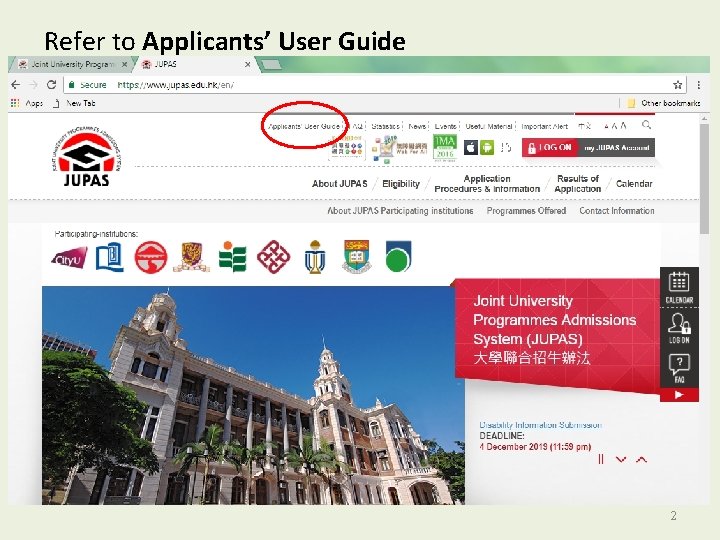Open the LOG ON side panel icon
This screenshot has height=540, width=720.
pyautogui.click(x=679, y=328)
